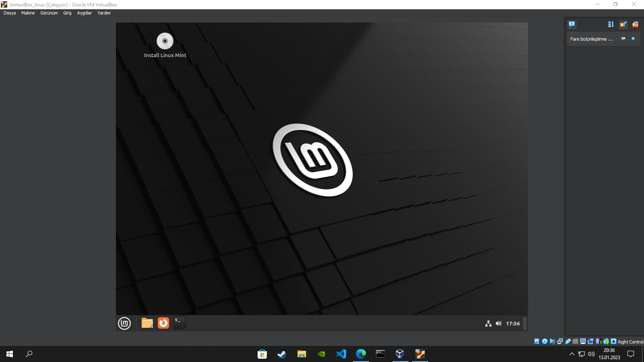
Task: Open Microsoft Store from the taskbar
Action: (x=262, y=354)
